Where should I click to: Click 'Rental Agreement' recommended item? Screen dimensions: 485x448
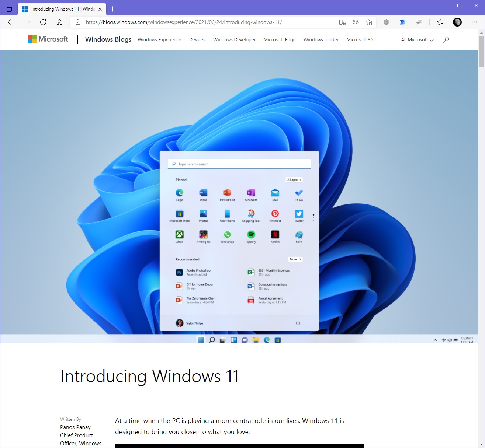pyautogui.click(x=267, y=300)
